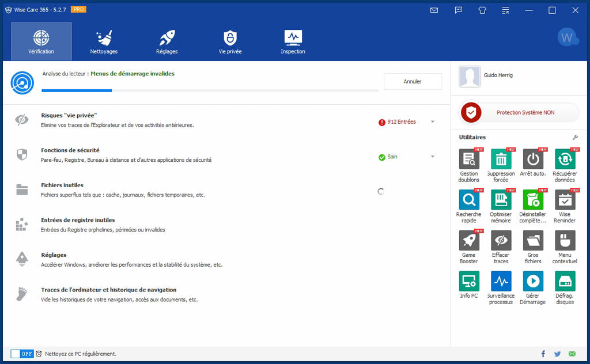
Task: Click the green email icon at bottom right
Action: click(x=572, y=354)
